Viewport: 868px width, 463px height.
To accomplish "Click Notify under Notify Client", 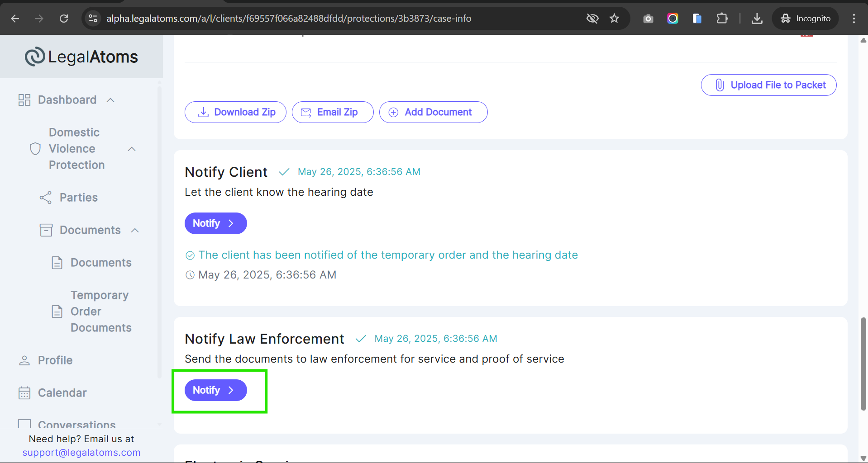I will pos(215,223).
